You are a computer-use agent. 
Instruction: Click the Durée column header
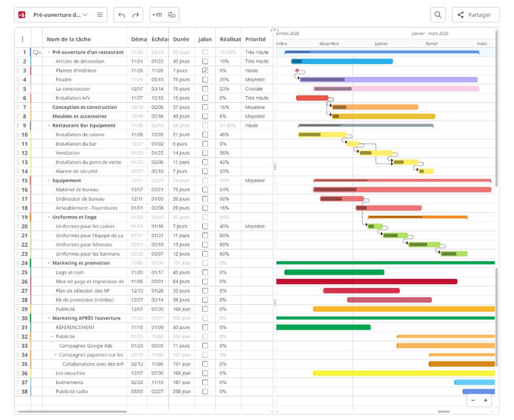181,39
